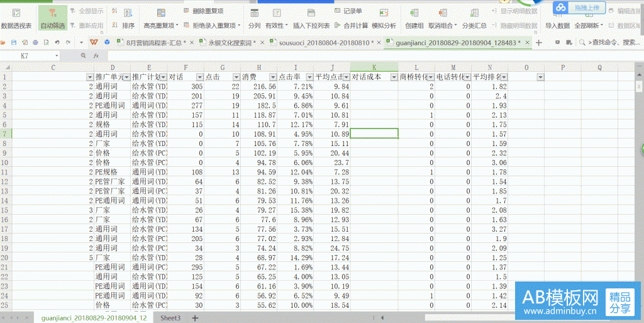Click the zoom magnifier icon beside fx

tap(84, 55)
